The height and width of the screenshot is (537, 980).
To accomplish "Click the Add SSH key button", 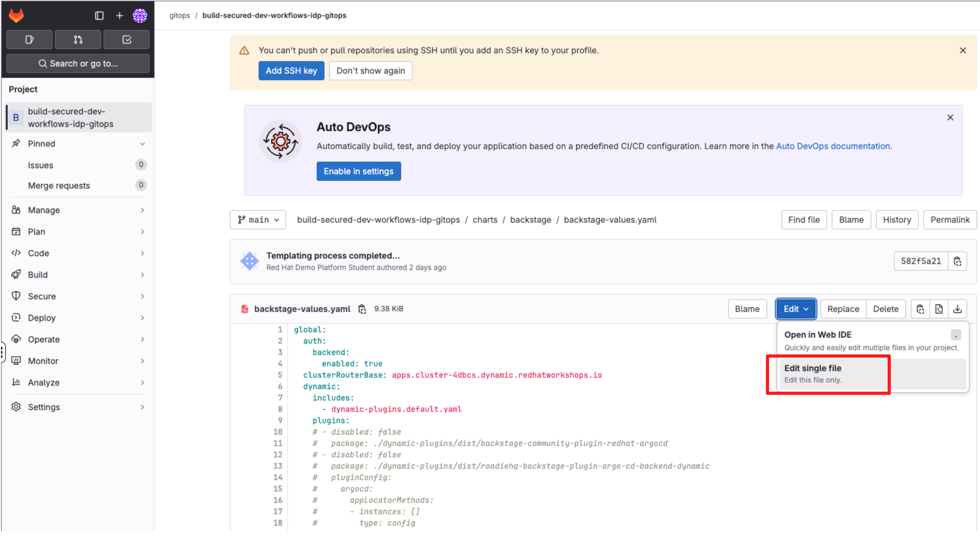I will pyautogui.click(x=291, y=70).
